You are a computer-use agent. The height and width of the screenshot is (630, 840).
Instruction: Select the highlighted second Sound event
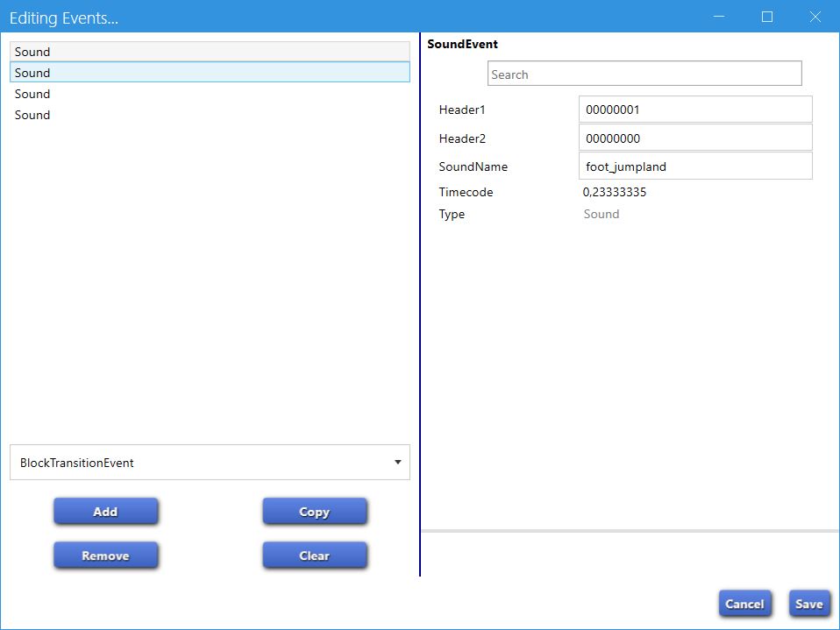[210, 72]
